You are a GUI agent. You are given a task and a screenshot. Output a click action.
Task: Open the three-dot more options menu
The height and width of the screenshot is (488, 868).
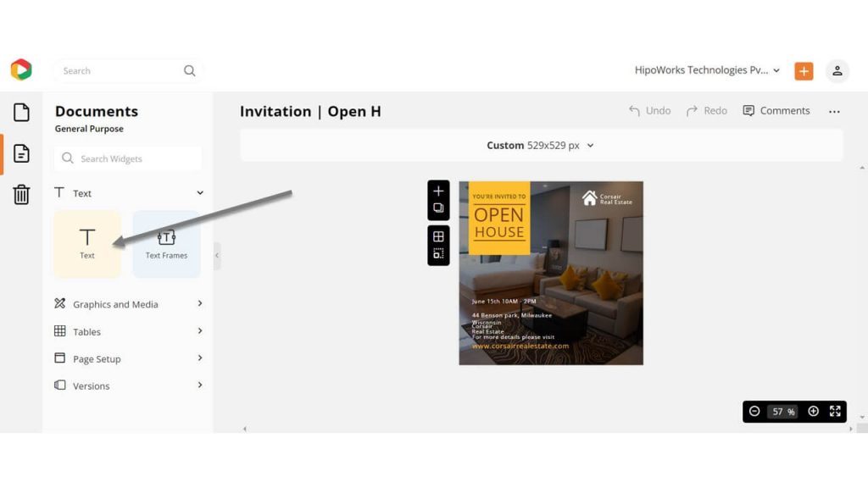pos(834,112)
